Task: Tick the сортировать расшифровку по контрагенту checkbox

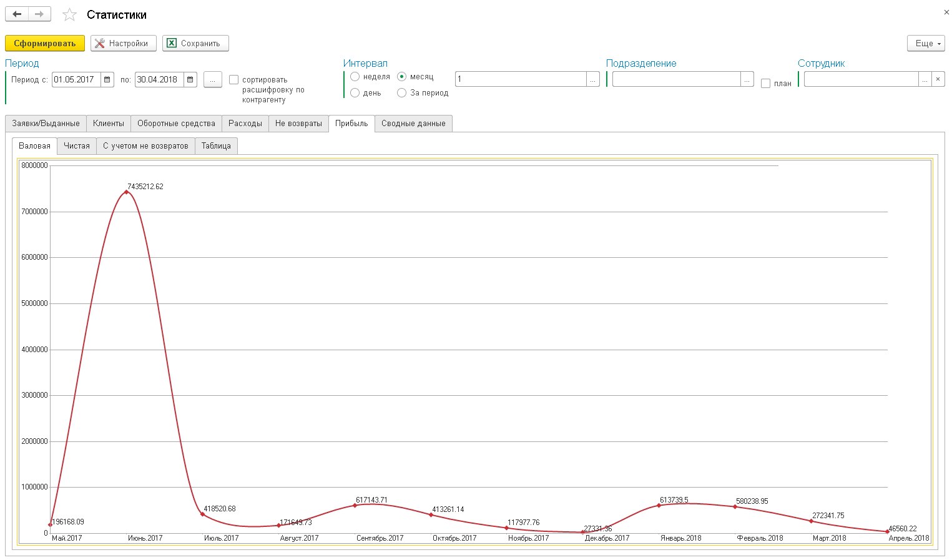Action: [234, 80]
